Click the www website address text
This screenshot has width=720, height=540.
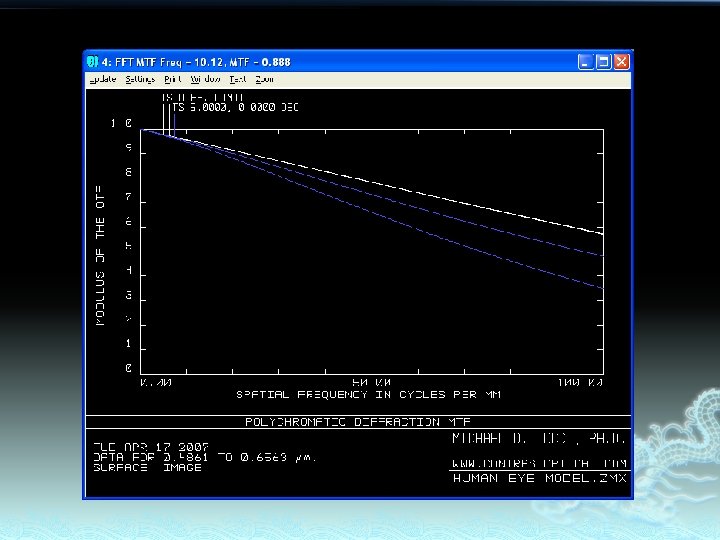click(540, 463)
